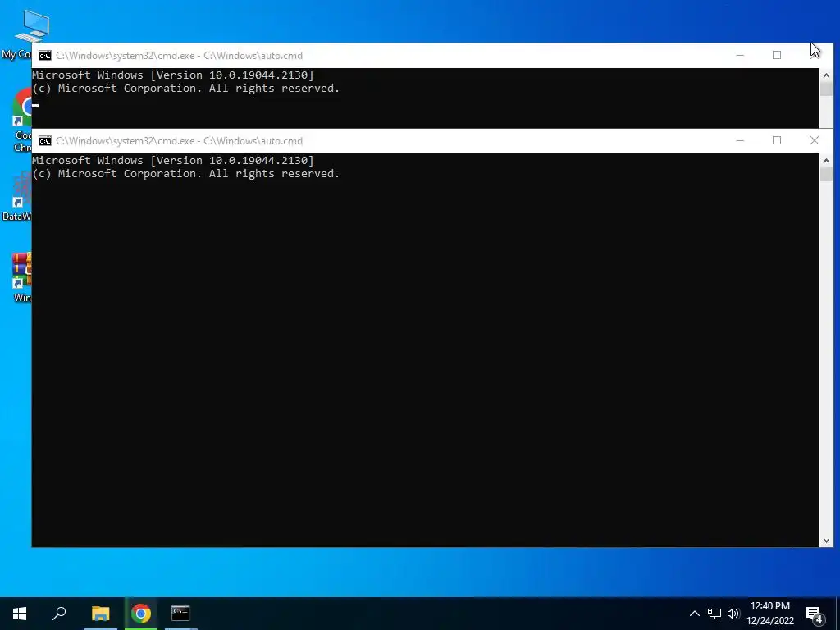Click copyright line in back cmd window
The width and height of the screenshot is (840, 630).
(x=186, y=89)
